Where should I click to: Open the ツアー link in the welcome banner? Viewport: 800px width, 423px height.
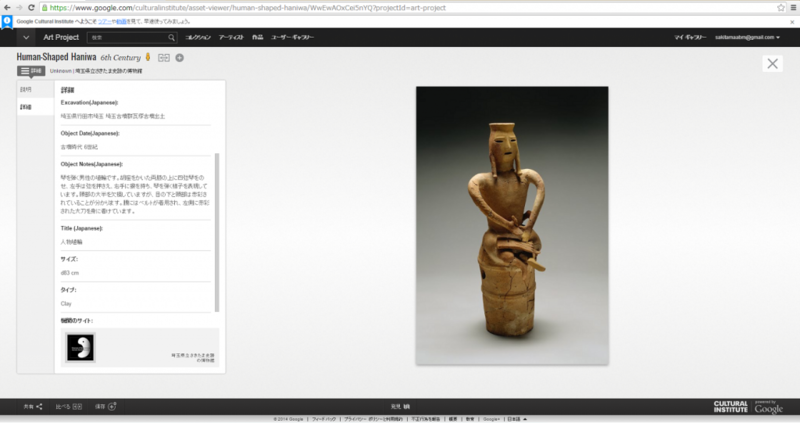104,21
